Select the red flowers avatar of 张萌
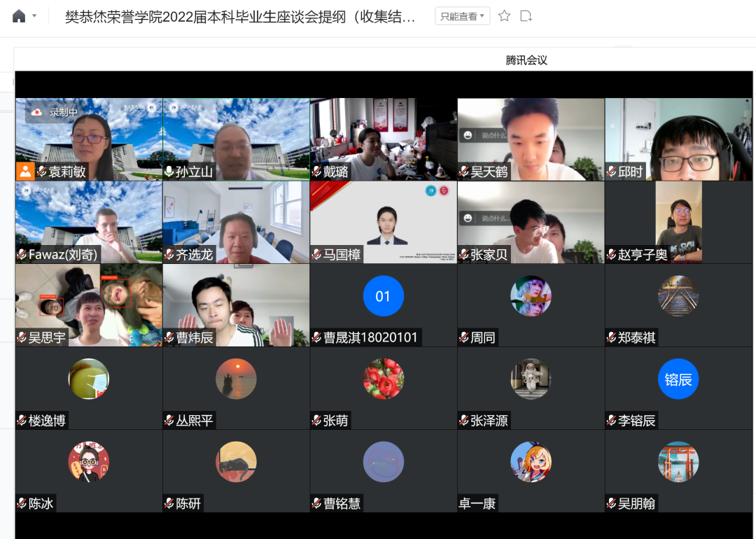756x539 pixels. 383,379
